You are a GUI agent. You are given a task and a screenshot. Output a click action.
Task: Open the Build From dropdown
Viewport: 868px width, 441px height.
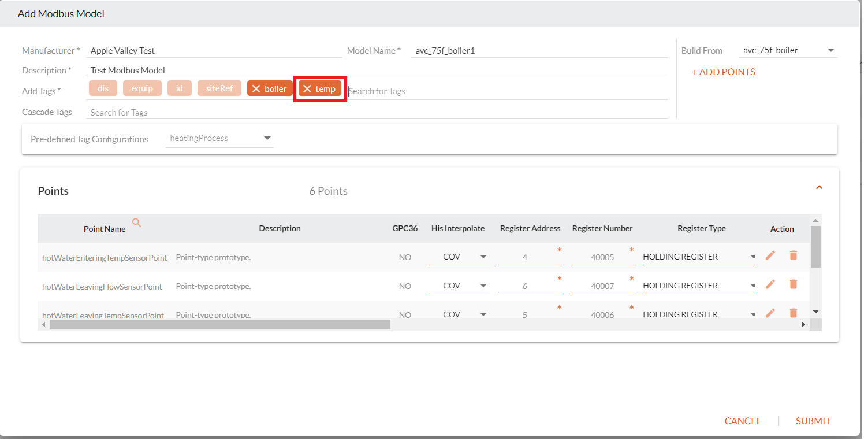(x=788, y=50)
